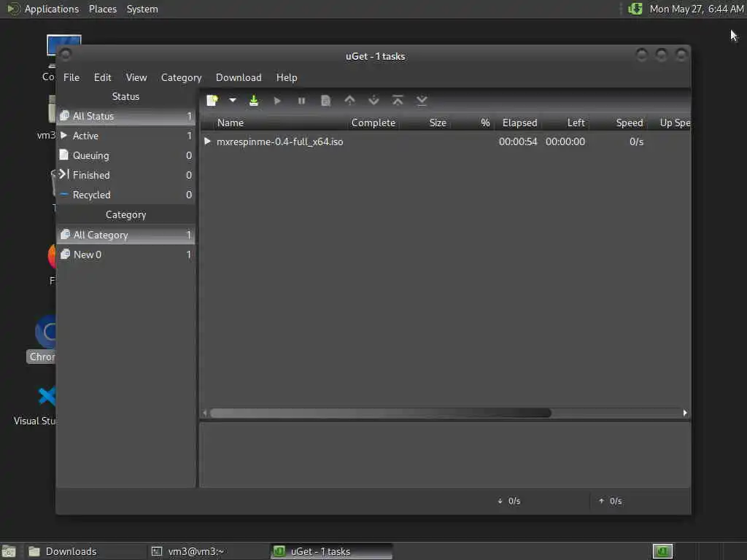
Task: Click the All Status icon in sidebar
Action: (64, 116)
